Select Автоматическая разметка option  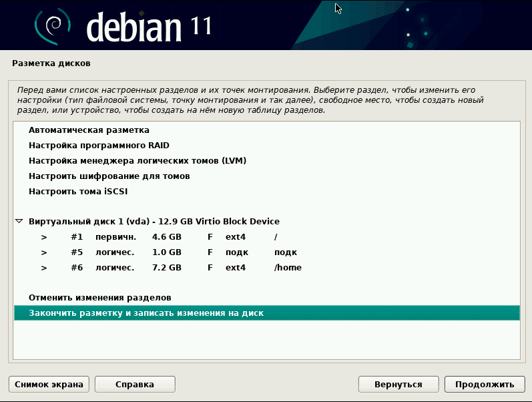click(267, 130)
